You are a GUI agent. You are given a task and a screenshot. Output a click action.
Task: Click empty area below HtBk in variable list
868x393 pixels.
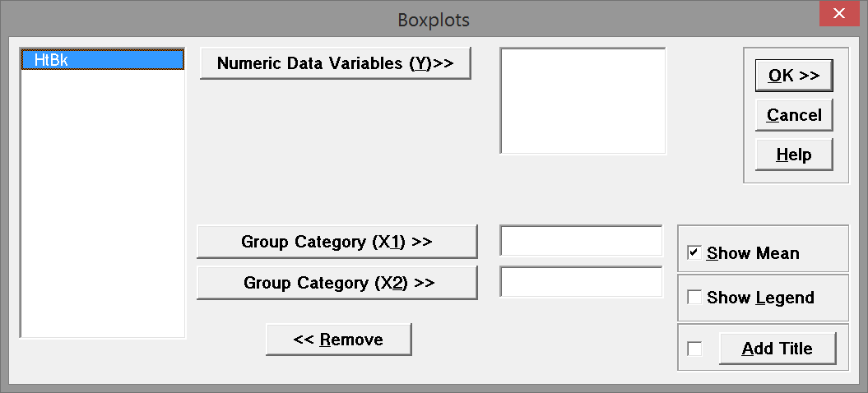[101, 206]
